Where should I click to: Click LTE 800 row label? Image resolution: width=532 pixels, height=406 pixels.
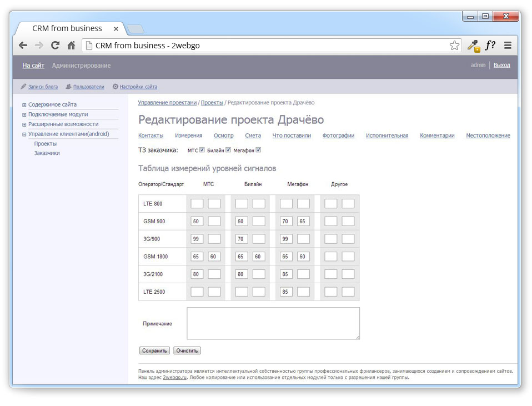coord(153,204)
